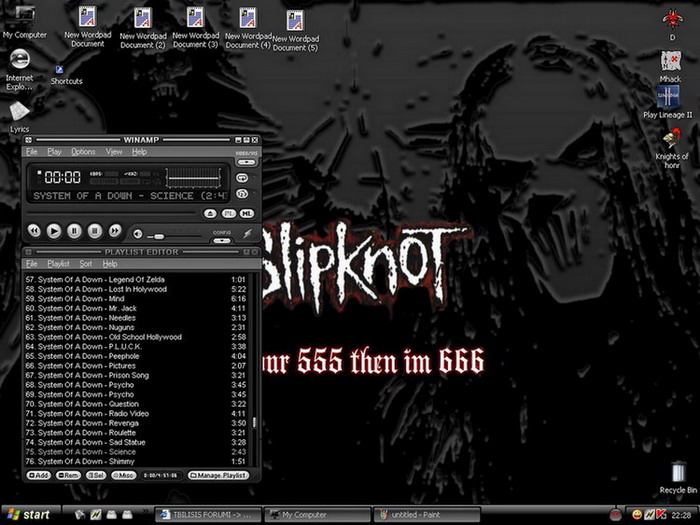Select My Computer desktop icon
700x525 pixels.
(x=24, y=22)
